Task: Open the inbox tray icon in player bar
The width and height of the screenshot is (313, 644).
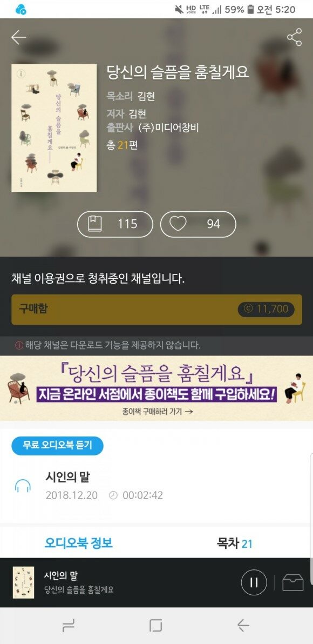Action: pos(294,582)
